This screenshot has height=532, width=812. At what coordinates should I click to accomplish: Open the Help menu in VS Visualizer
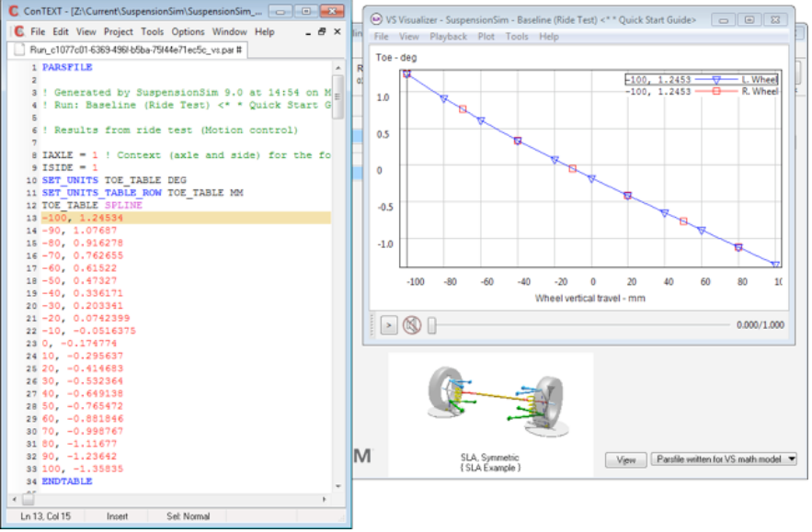coord(549,37)
